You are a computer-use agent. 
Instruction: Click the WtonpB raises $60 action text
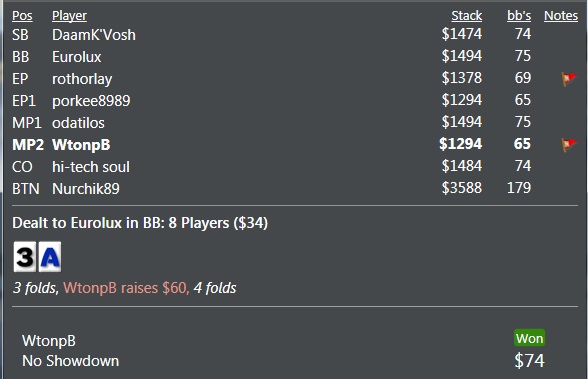pos(125,288)
